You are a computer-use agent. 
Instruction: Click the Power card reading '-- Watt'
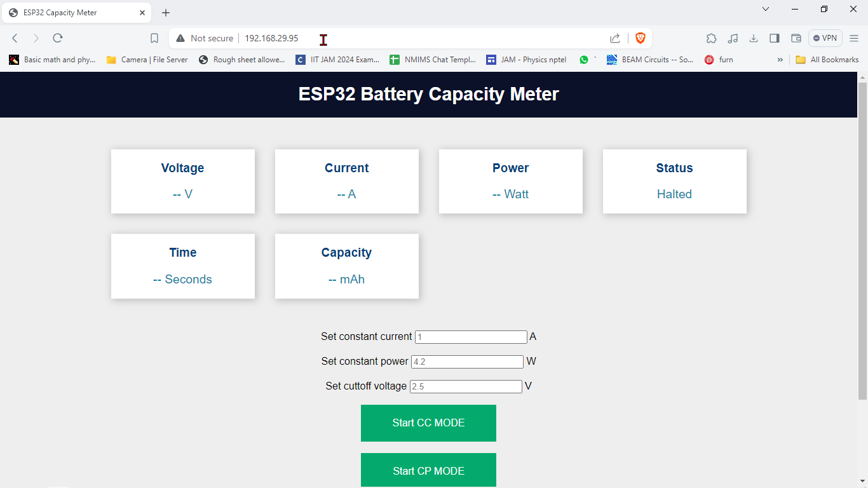click(511, 194)
